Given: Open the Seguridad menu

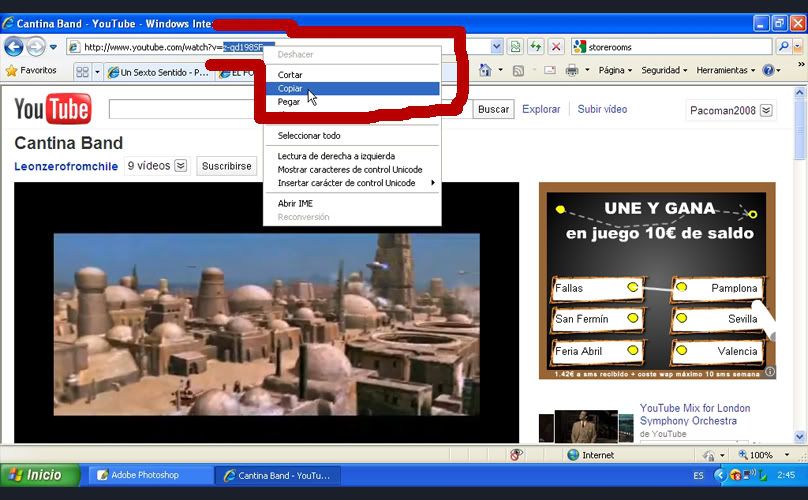Looking at the screenshot, I should point(664,70).
